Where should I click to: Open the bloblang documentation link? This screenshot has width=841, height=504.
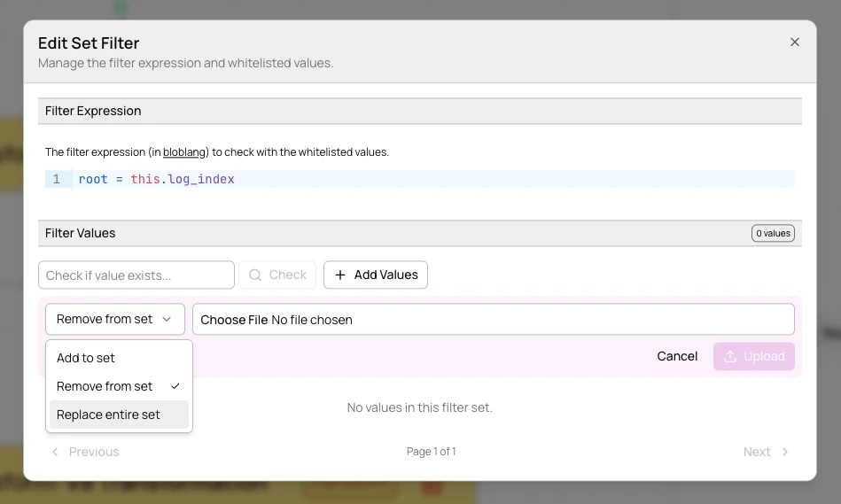click(x=184, y=152)
